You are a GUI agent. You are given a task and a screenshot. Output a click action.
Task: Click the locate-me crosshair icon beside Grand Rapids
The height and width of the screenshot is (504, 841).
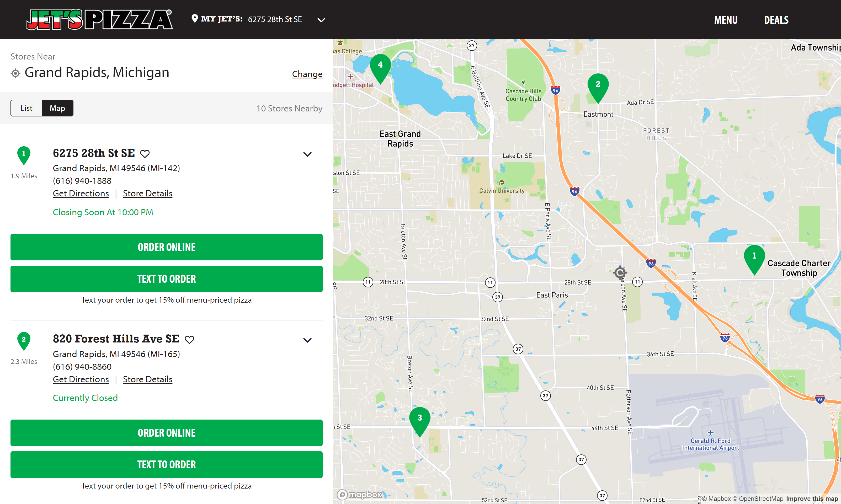(15, 73)
